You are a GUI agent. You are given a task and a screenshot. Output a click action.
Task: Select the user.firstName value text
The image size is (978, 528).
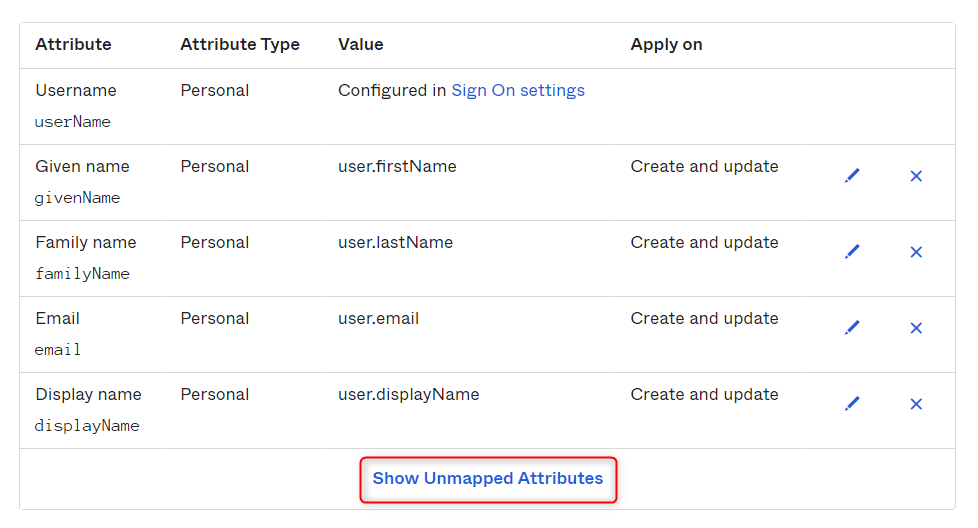(397, 166)
